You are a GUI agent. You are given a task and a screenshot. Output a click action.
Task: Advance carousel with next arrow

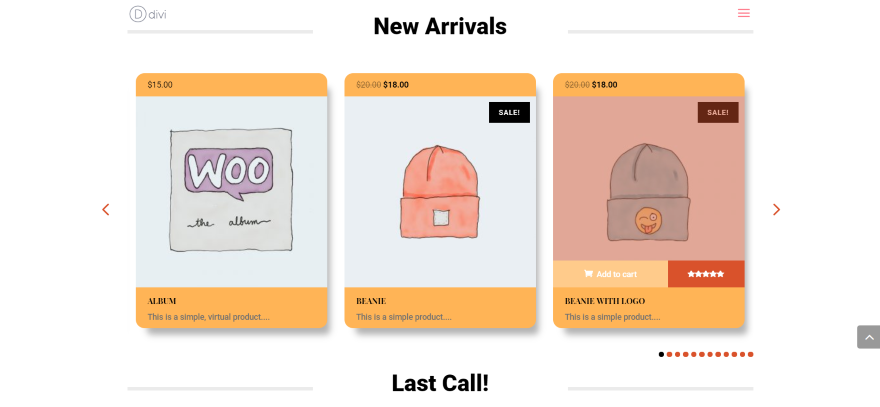coord(776,209)
